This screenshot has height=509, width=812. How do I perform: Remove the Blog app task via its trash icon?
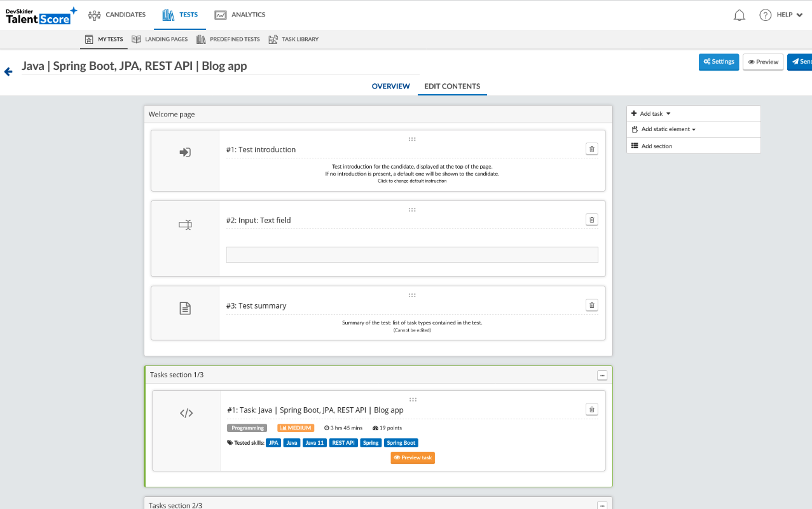click(x=591, y=409)
